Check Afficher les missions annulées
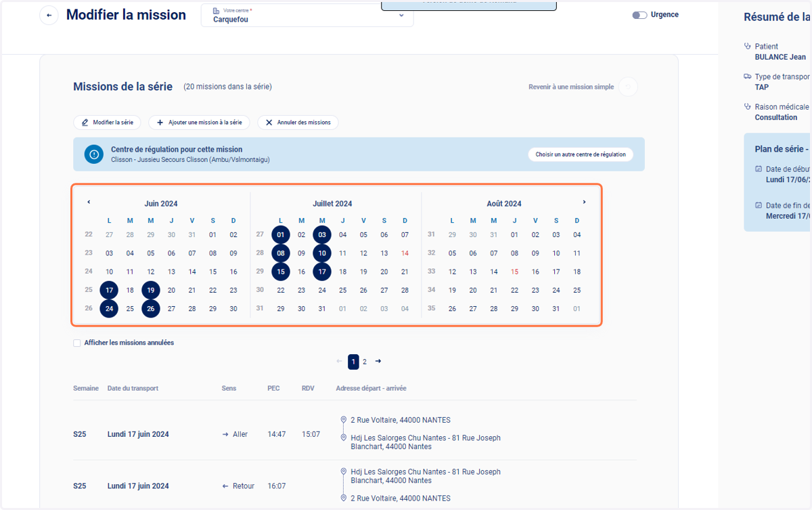Viewport: 812px width, 510px height. point(77,343)
